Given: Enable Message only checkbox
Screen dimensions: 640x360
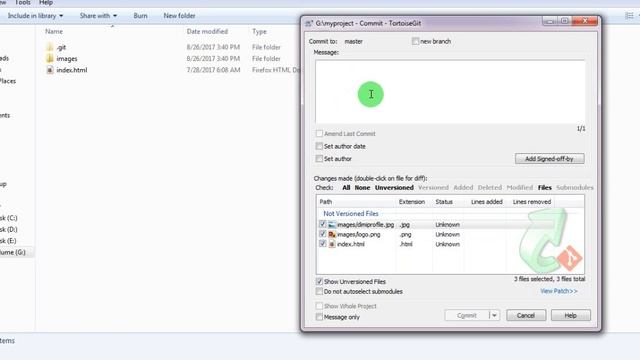Looking at the screenshot, I should 319,317.
